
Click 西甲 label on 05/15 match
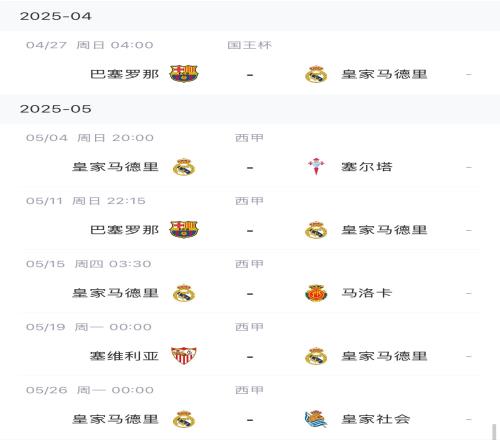(x=250, y=264)
